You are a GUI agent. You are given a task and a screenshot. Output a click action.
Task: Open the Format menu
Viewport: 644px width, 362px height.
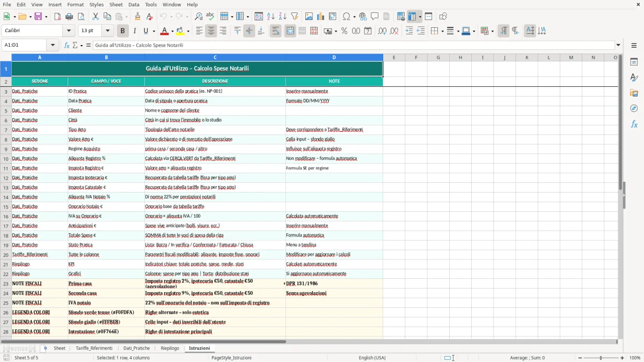[75, 4]
